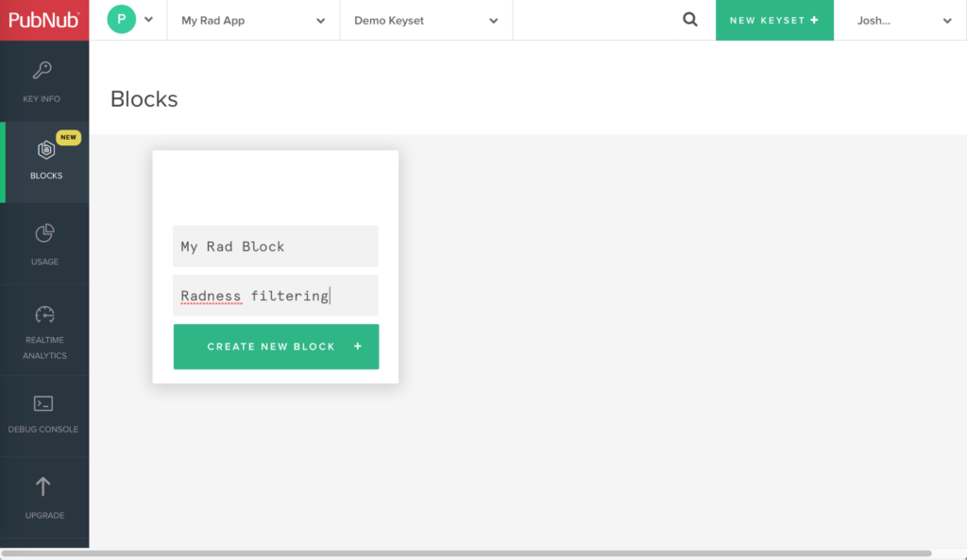This screenshot has width=967, height=560.
Task: Click the Blocks page heading
Action: [143, 98]
